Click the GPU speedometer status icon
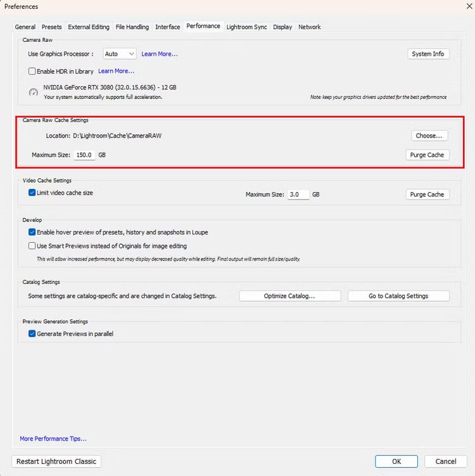475x476 pixels. pos(34,92)
